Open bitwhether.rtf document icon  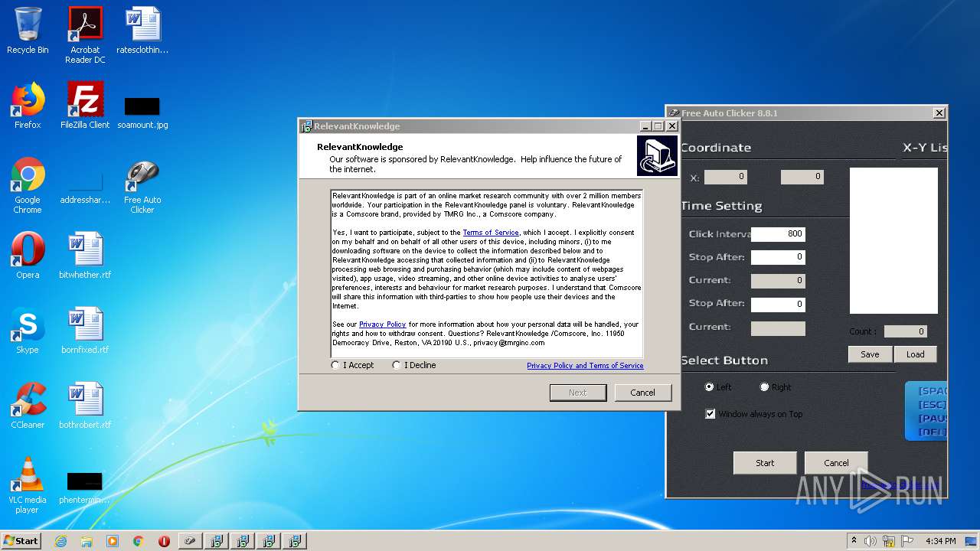click(85, 256)
